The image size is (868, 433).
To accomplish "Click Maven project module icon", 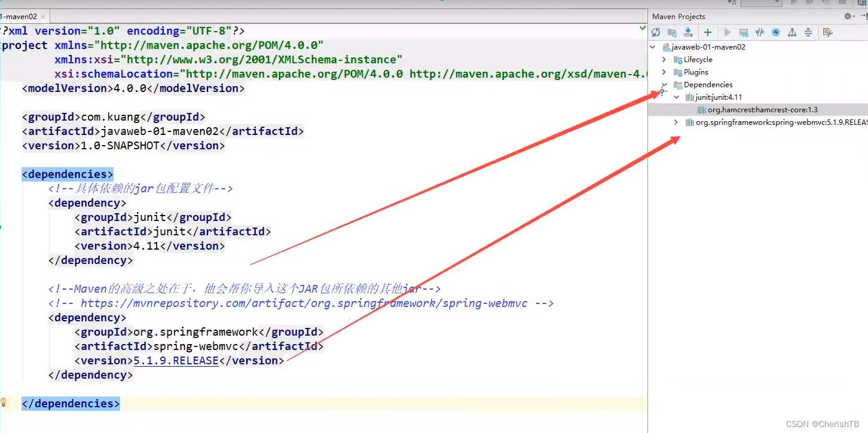I will 666,47.
